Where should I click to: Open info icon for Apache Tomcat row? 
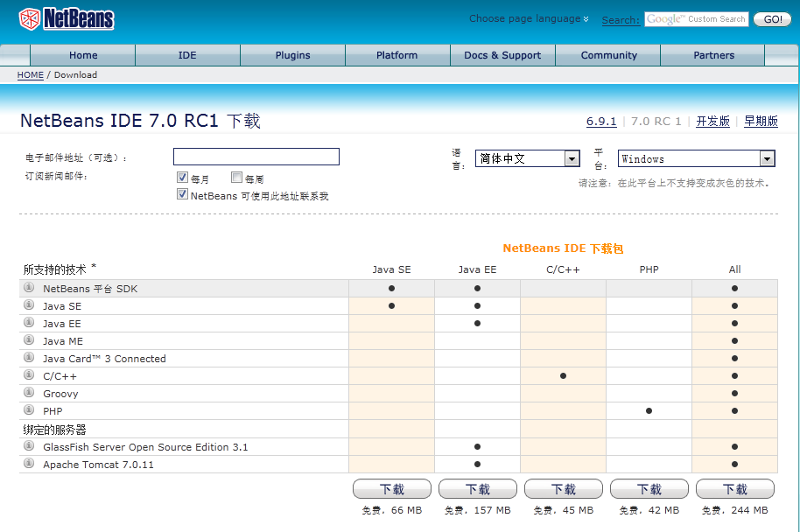pos(29,463)
